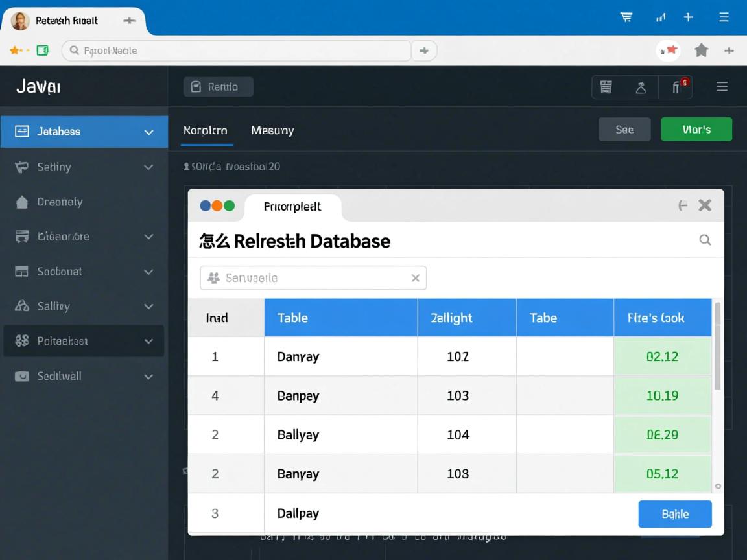Select the Korolrm tab

(205, 130)
